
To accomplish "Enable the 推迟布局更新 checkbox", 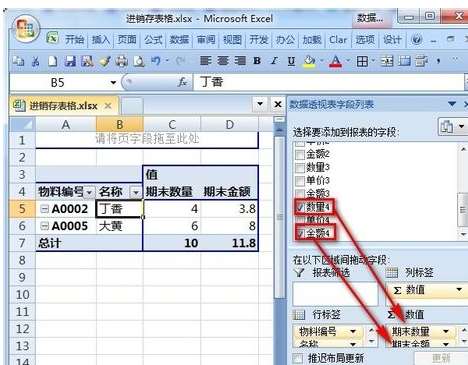I will point(298,358).
